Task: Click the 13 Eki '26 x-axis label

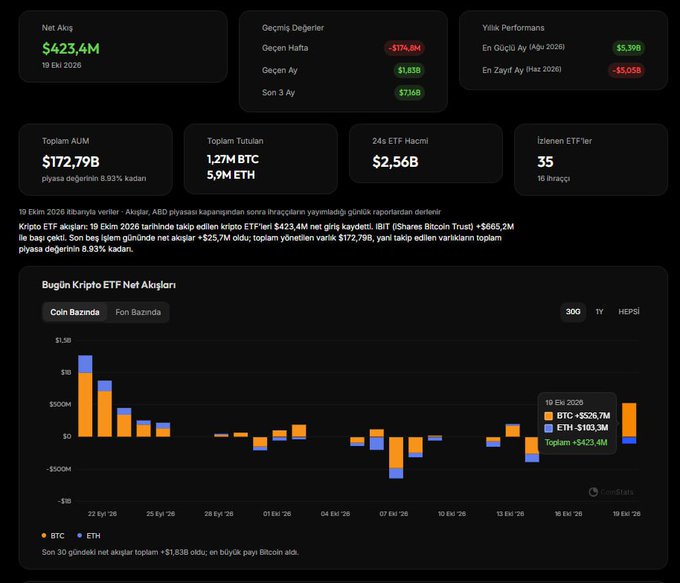Action: point(510,514)
